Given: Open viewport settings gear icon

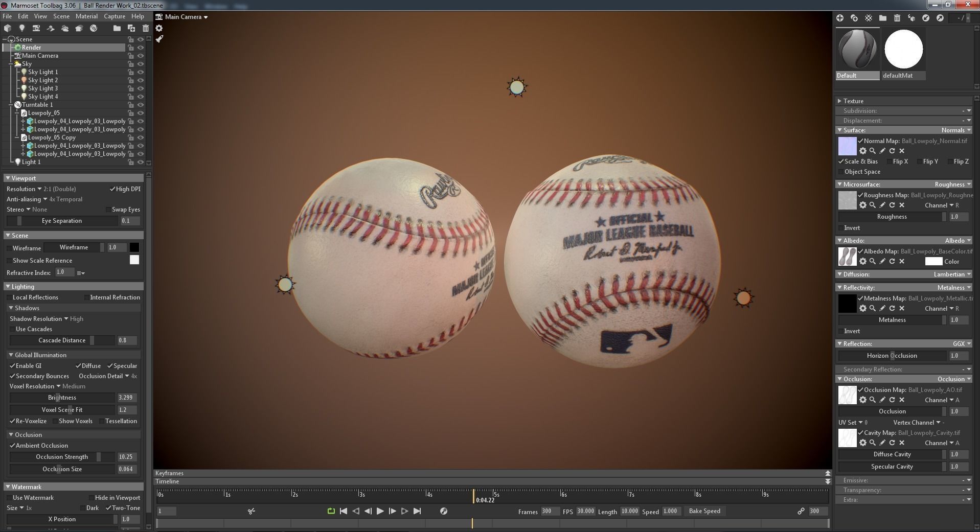Looking at the screenshot, I should tap(159, 28).
